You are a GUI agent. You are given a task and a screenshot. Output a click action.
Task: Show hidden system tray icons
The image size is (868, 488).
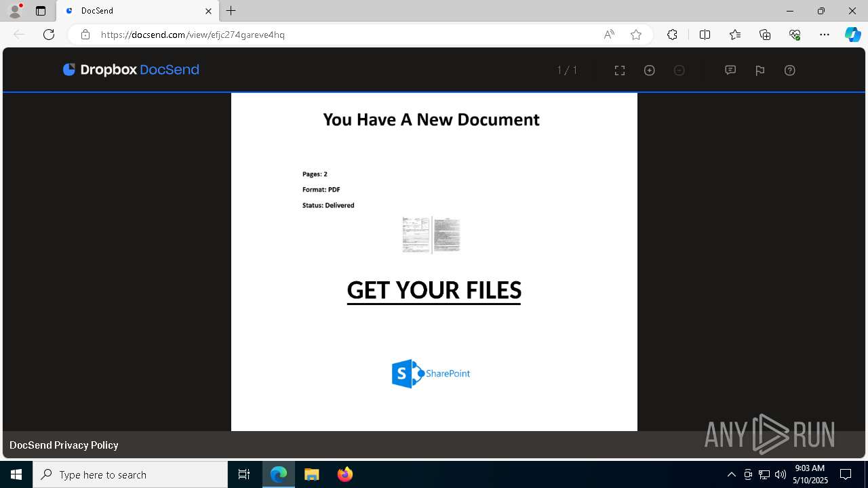tap(731, 474)
